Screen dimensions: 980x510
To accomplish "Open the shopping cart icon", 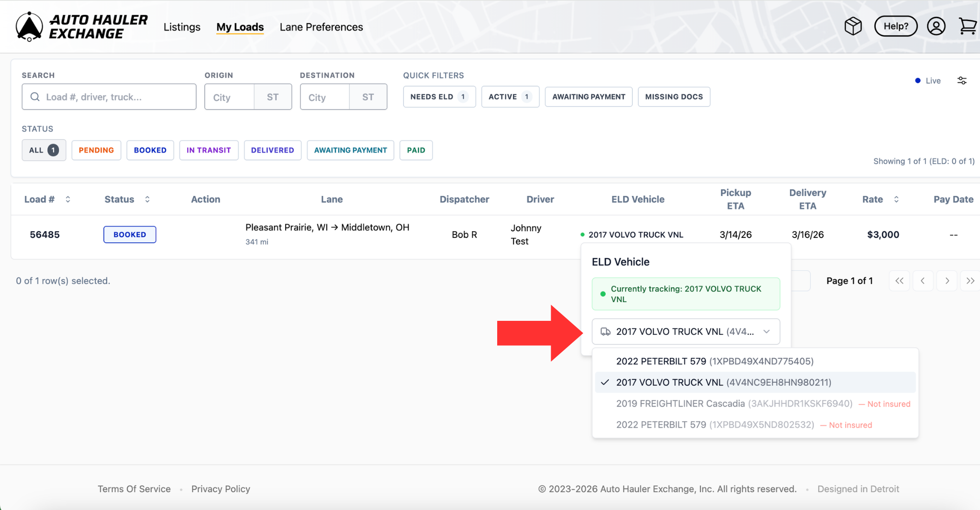I will [x=968, y=26].
